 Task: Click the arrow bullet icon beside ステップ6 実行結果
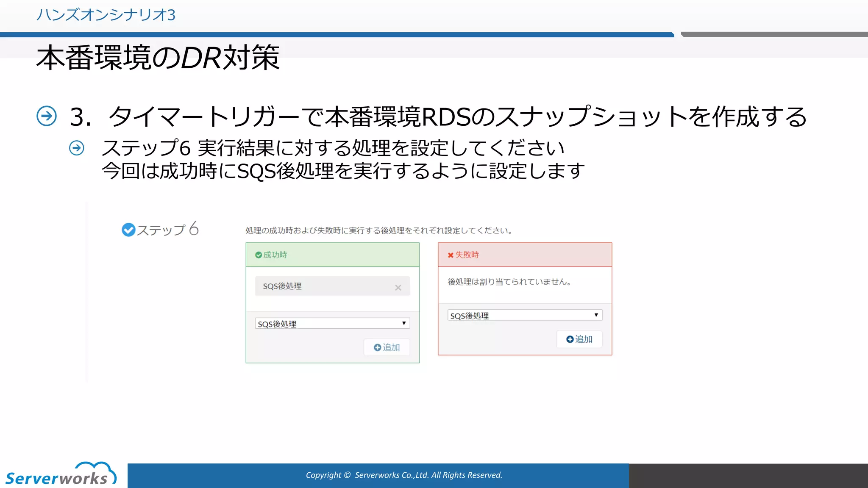(77, 148)
